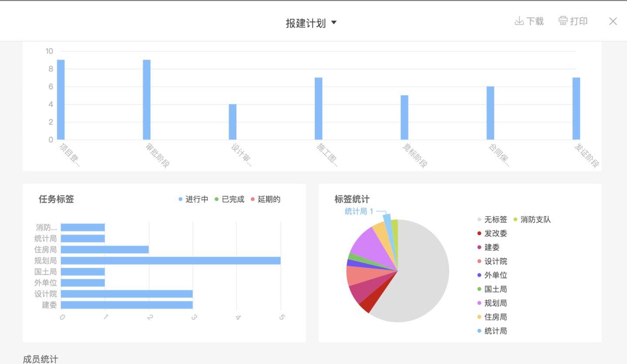627x364 pixels.
Task: Open the 报建计划 title dropdown
Action: (x=334, y=22)
